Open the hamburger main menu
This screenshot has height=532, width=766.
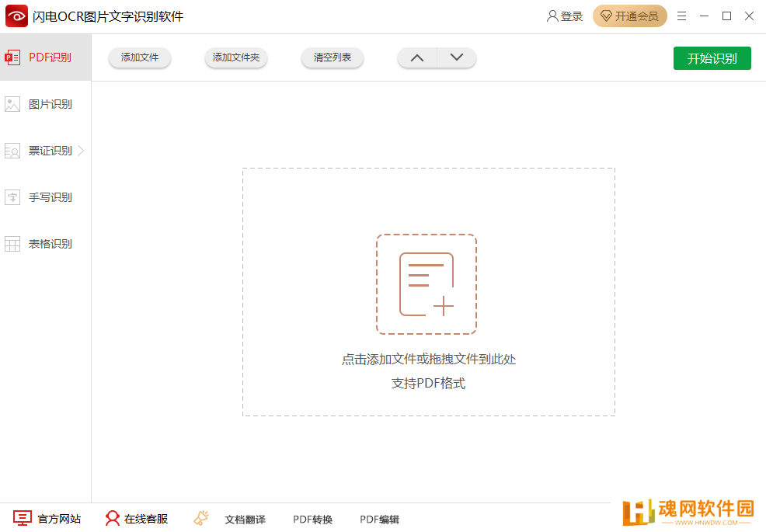(x=681, y=16)
